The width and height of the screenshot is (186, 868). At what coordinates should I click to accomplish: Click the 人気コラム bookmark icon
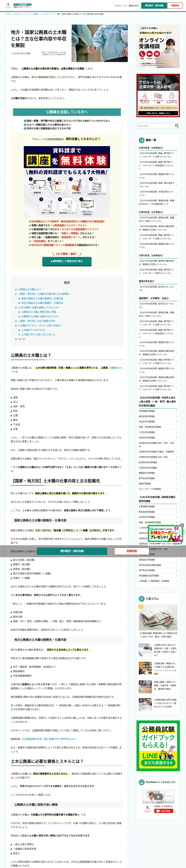(x=142, y=598)
